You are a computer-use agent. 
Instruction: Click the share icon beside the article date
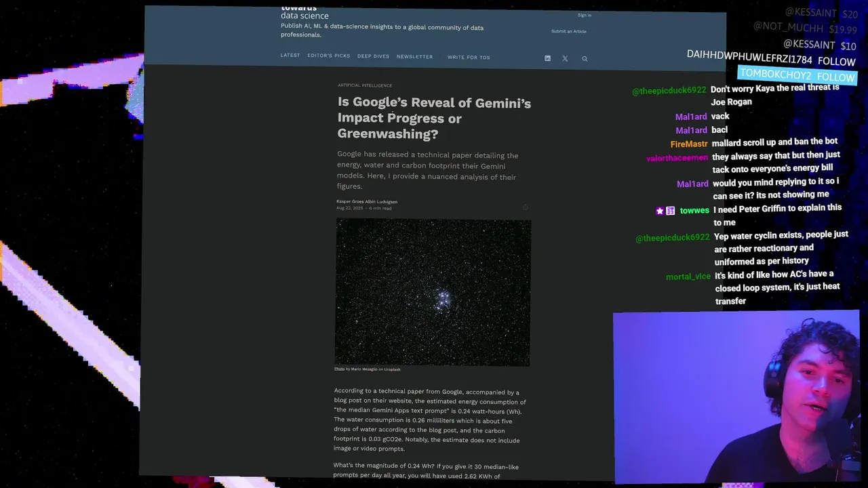coord(525,207)
